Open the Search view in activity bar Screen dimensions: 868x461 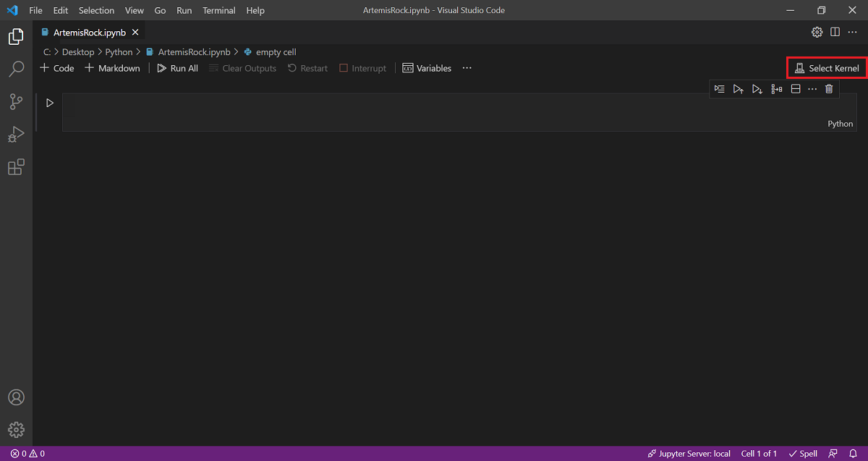[x=16, y=69]
